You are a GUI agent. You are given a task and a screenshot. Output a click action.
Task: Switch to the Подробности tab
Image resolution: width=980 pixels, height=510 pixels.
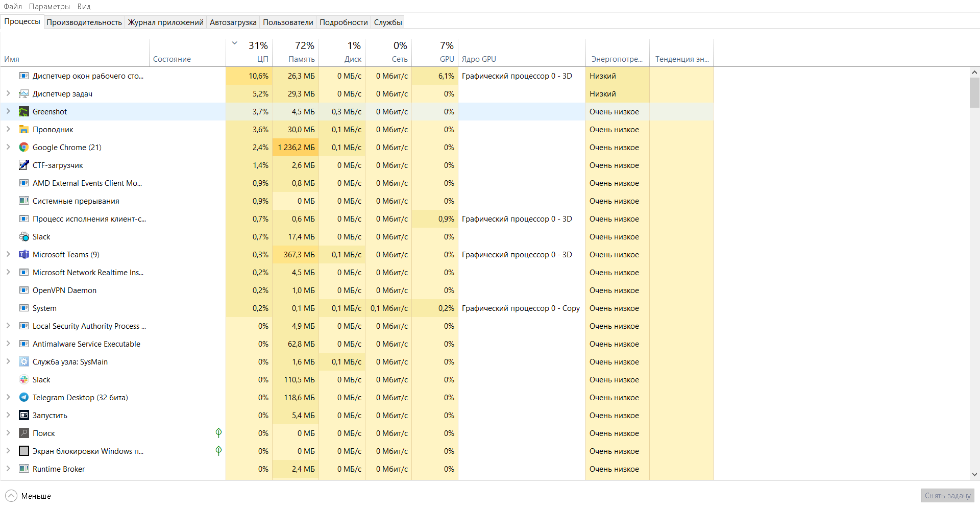click(x=344, y=22)
